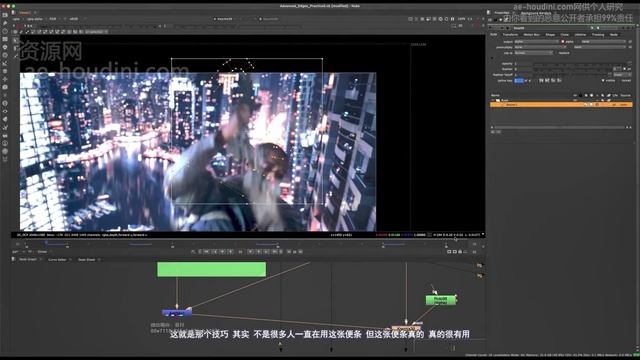This screenshot has width=640, height=360.
Task: Add a spline keyframe
Action: coord(553,80)
